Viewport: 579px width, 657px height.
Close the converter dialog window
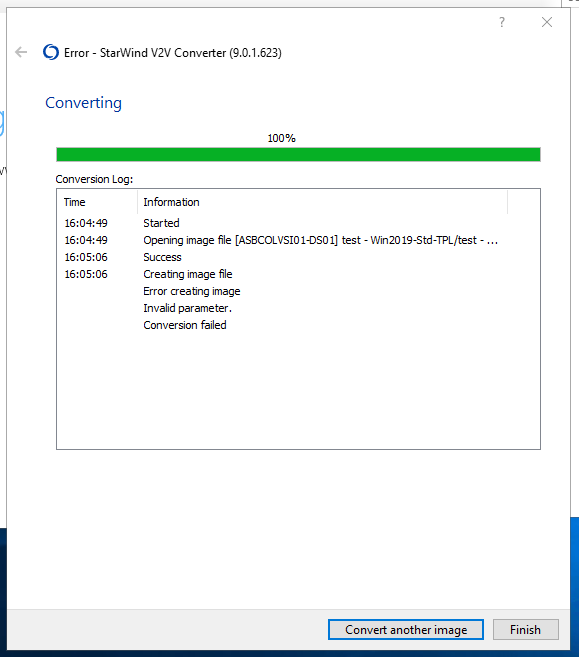(546, 22)
